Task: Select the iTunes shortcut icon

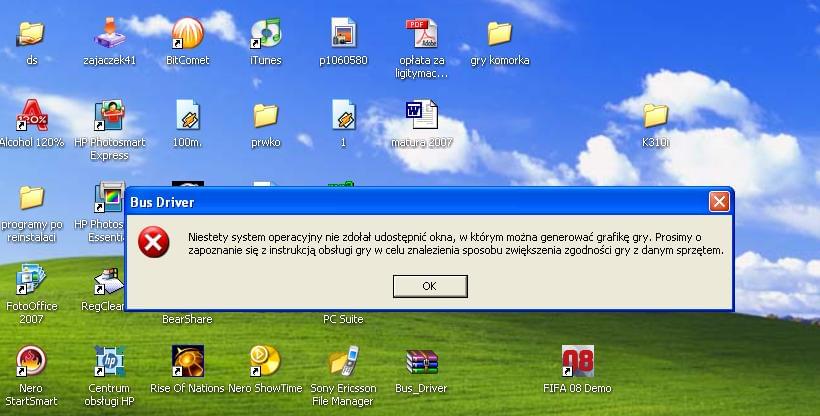Action: pyautogui.click(x=266, y=32)
